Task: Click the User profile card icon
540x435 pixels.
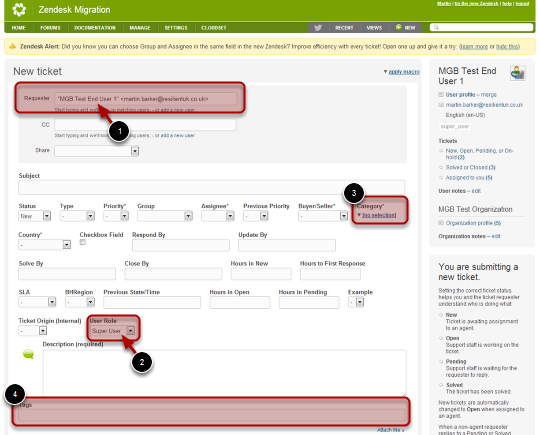Action: pos(441,94)
